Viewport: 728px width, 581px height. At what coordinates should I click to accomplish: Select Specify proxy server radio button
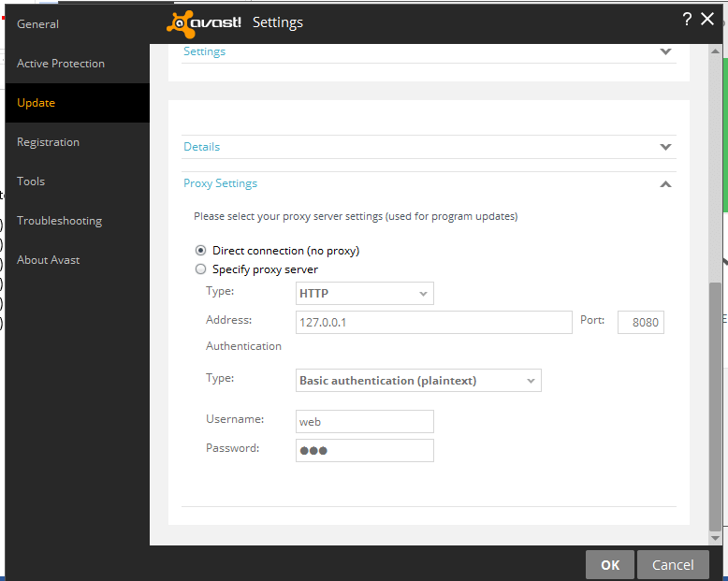[x=200, y=269]
